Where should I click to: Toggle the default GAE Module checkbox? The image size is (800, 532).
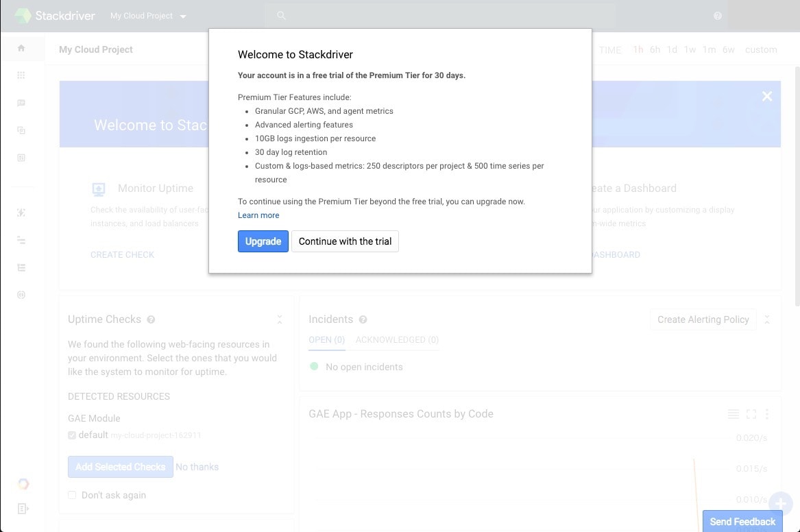point(72,435)
